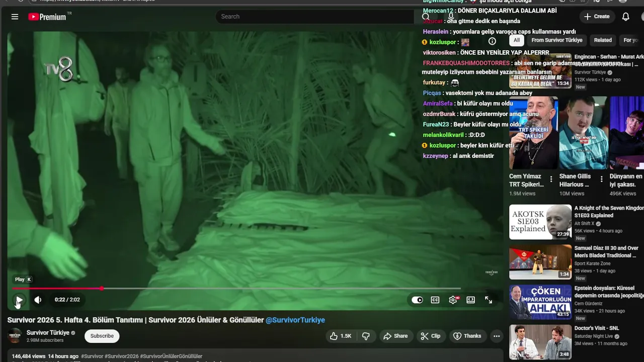Image resolution: width=644 pixels, height=362 pixels.
Task: Follow the @SurvivorTurkiye title link
Action: [x=295, y=320]
